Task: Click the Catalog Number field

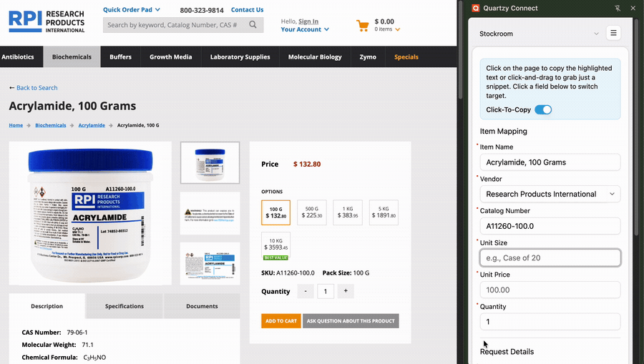Action: coord(550,226)
